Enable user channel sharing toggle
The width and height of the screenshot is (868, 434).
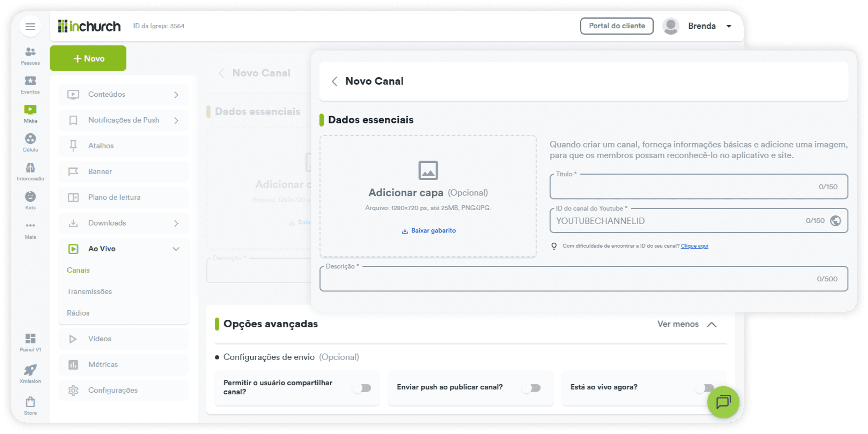coord(362,388)
